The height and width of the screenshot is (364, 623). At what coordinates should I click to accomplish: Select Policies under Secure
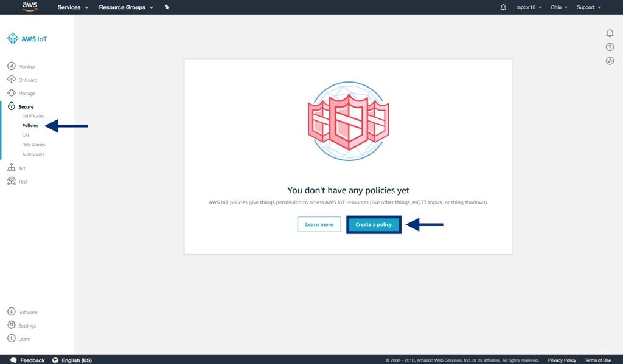point(30,125)
